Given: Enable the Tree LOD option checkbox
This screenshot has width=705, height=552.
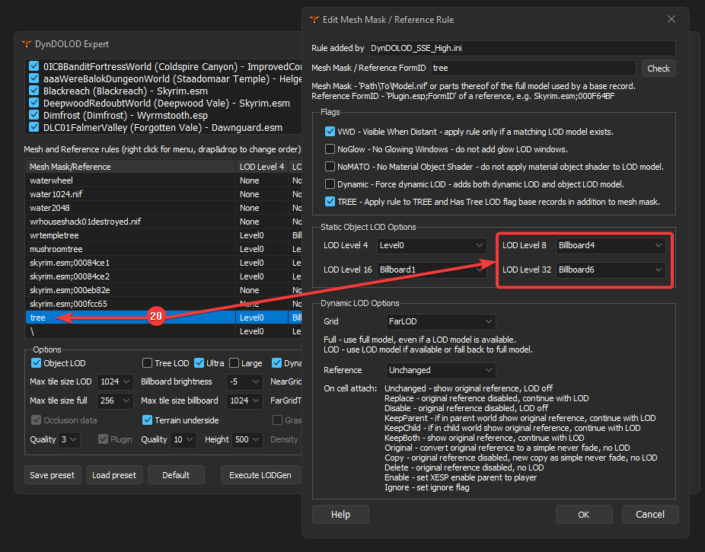Looking at the screenshot, I should 148,363.
